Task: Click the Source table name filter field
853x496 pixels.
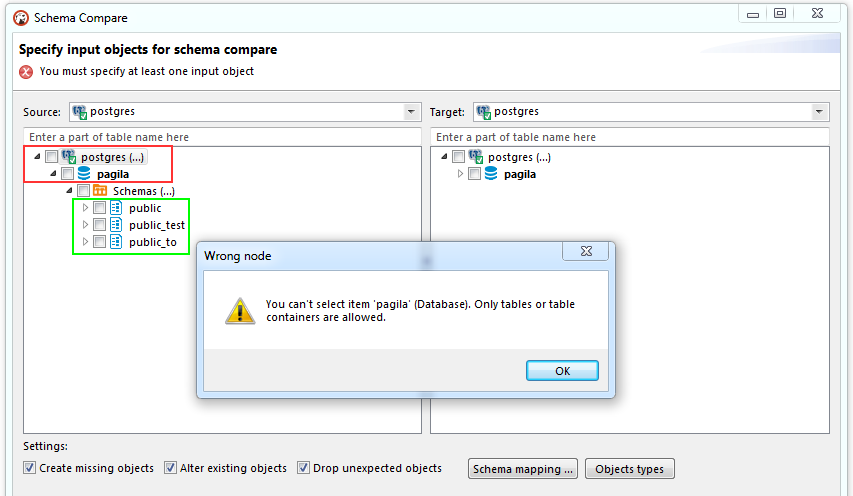Action: [222, 137]
